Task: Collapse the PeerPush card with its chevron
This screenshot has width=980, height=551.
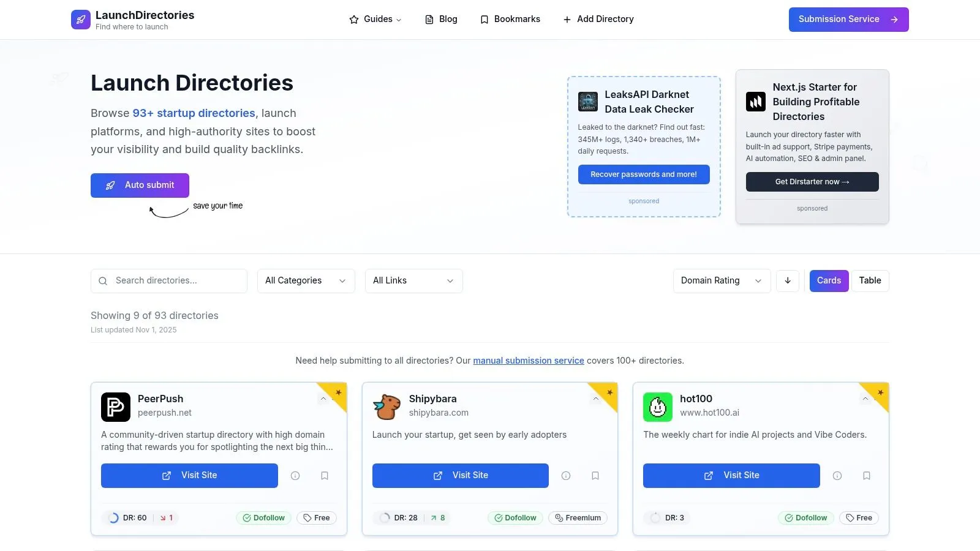Action: point(323,398)
